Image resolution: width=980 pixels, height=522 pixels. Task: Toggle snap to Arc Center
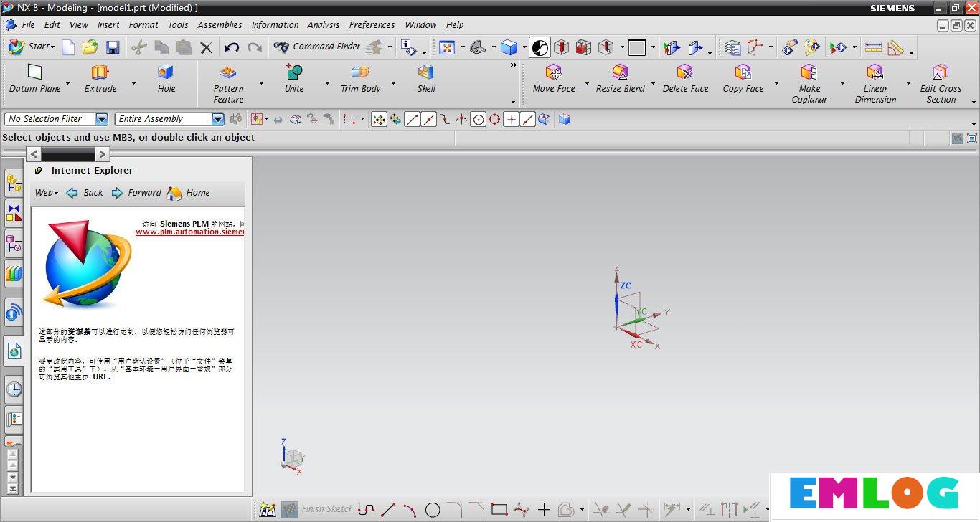tap(478, 119)
